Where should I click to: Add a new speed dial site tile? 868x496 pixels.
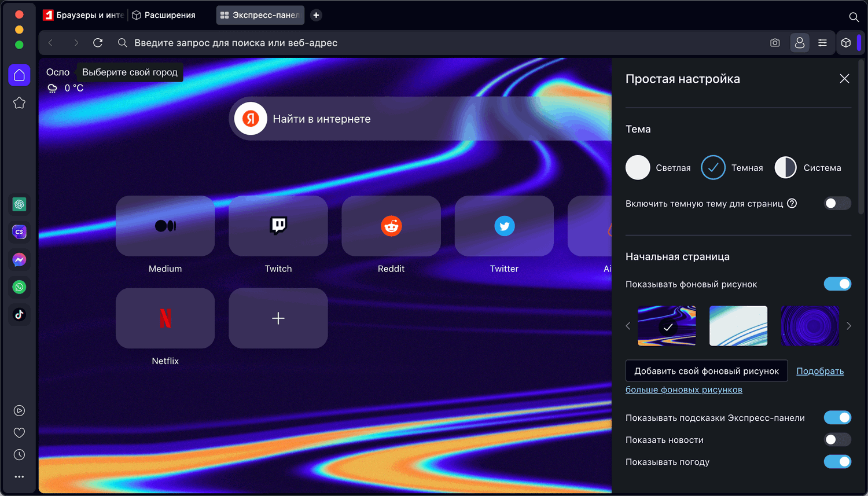(278, 318)
